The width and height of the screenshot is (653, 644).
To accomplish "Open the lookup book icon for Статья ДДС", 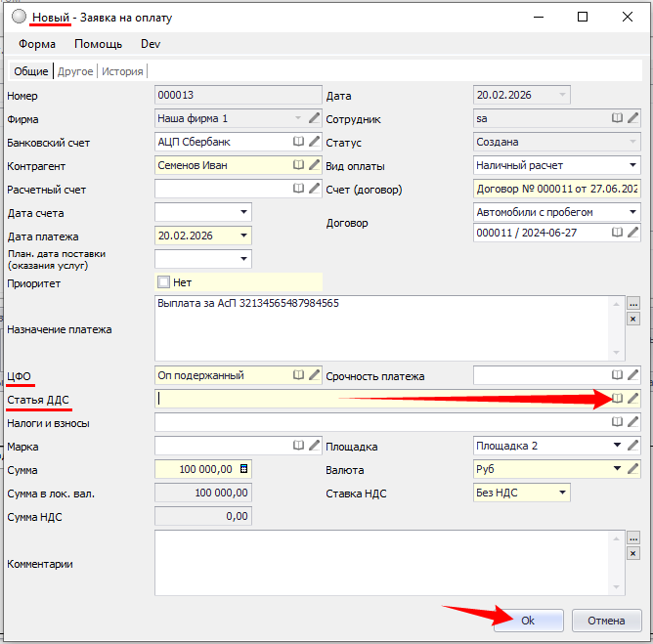I will tap(618, 398).
